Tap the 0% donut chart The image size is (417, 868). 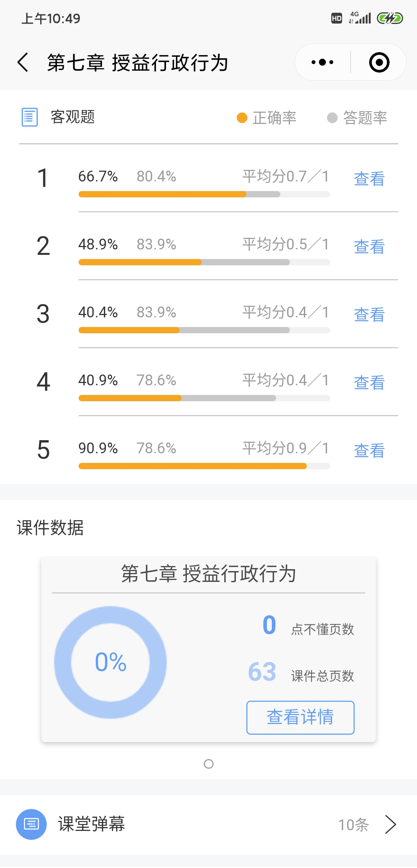pyautogui.click(x=110, y=662)
